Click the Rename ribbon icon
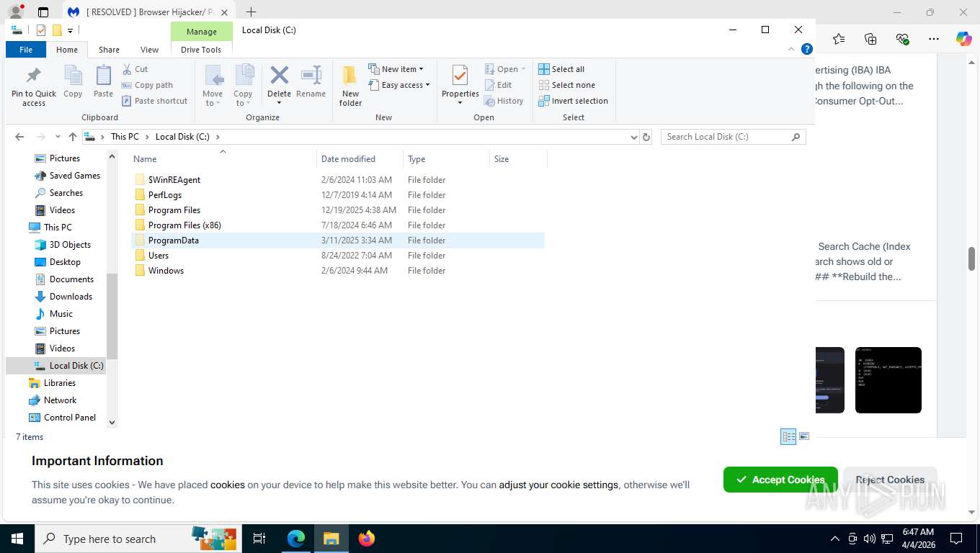The height and width of the screenshot is (553, 980). 311,76
